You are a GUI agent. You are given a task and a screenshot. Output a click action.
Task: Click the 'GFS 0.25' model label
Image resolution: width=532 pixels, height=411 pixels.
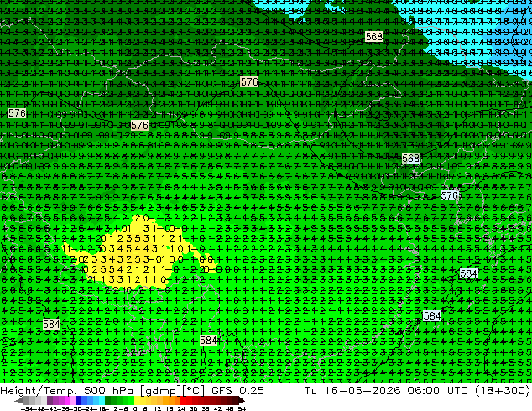point(237,390)
